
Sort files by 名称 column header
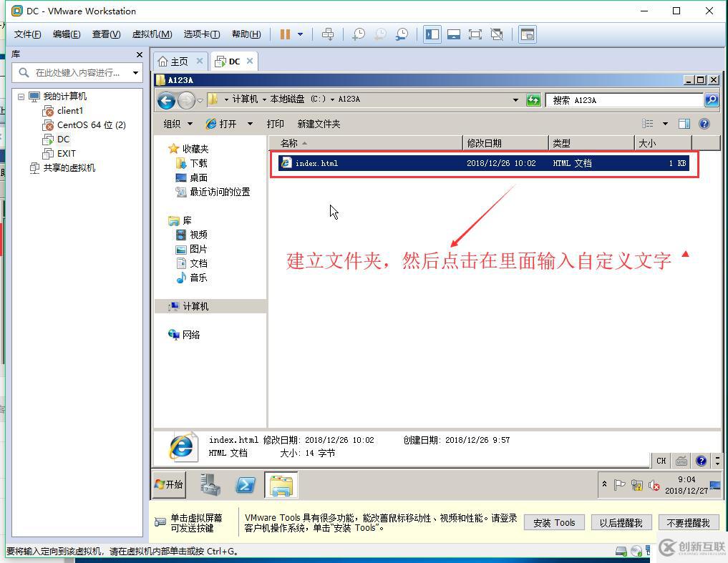pyautogui.click(x=365, y=143)
